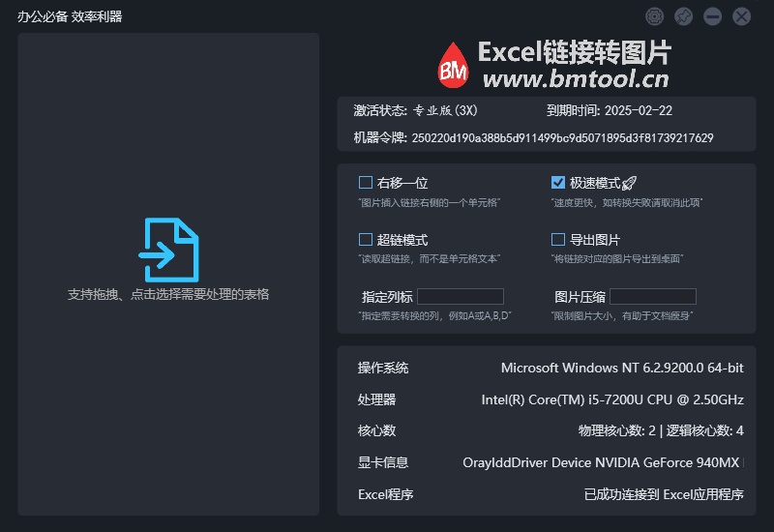
Task: Pin window on top with pin icon
Action: tap(684, 16)
